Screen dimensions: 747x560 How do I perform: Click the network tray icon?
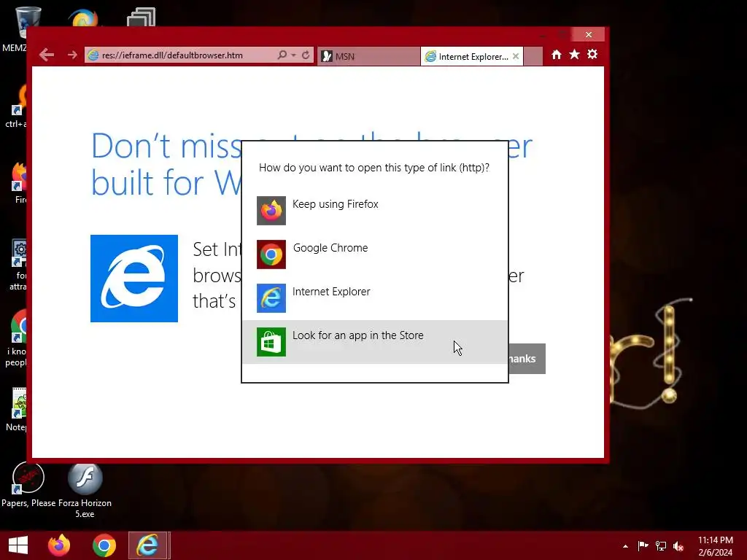661,545
